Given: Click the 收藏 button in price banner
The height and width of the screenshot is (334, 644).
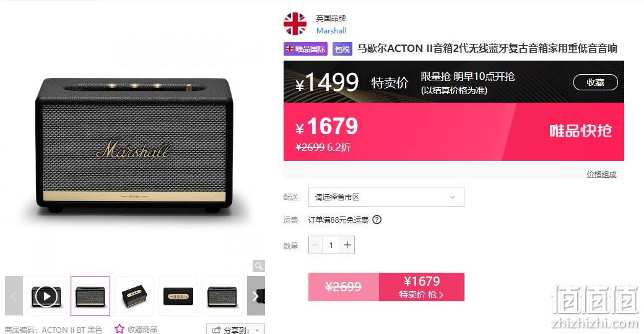Looking at the screenshot, I should pos(595,82).
